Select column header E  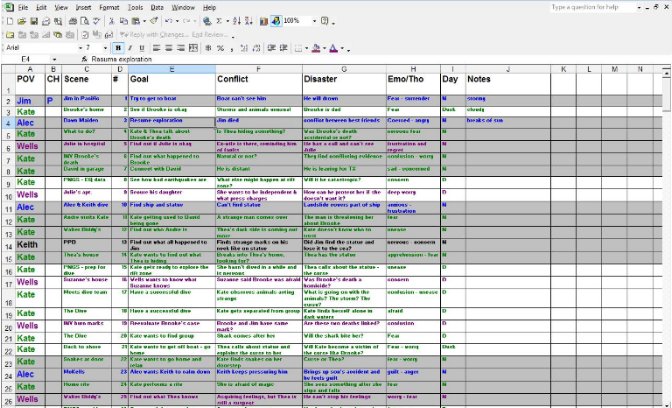point(170,69)
